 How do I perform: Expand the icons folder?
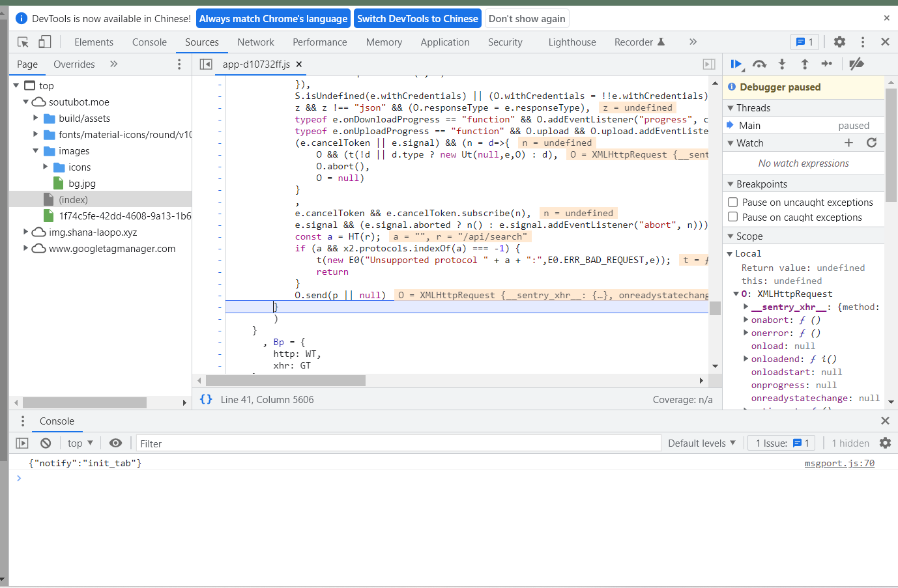click(46, 167)
